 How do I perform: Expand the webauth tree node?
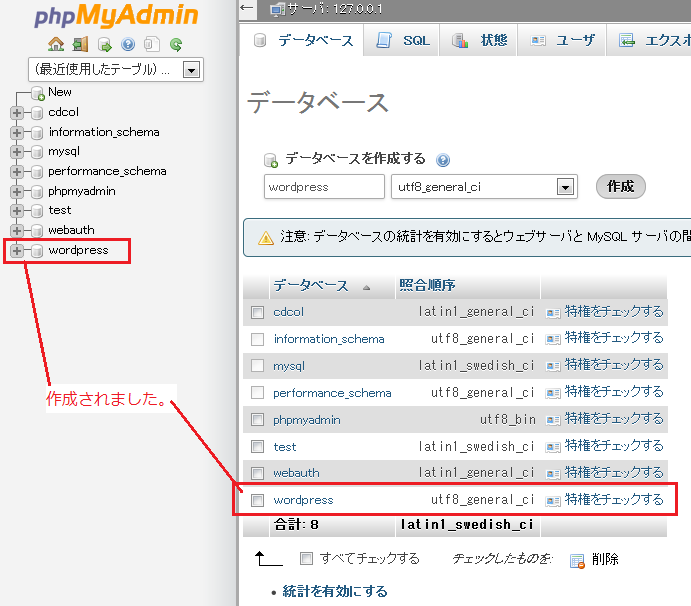click(x=17, y=231)
